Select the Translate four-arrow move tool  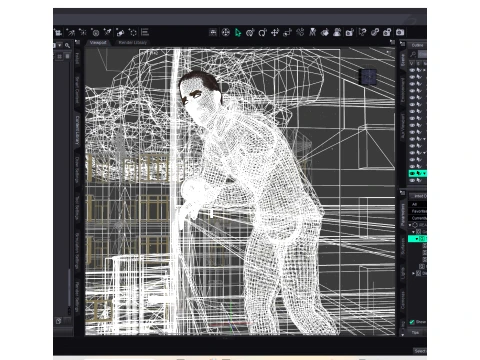[275, 32]
